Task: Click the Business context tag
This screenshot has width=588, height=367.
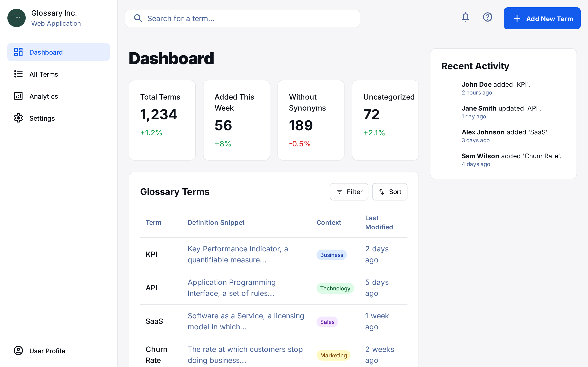Action: 331,255
